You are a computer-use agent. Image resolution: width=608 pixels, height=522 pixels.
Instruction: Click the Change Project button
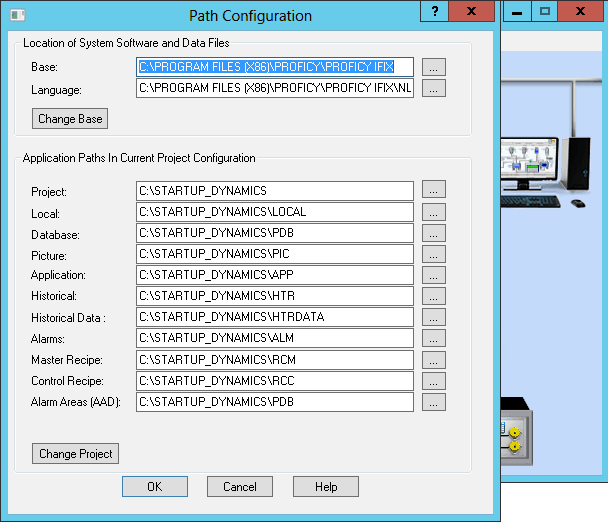click(x=76, y=454)
